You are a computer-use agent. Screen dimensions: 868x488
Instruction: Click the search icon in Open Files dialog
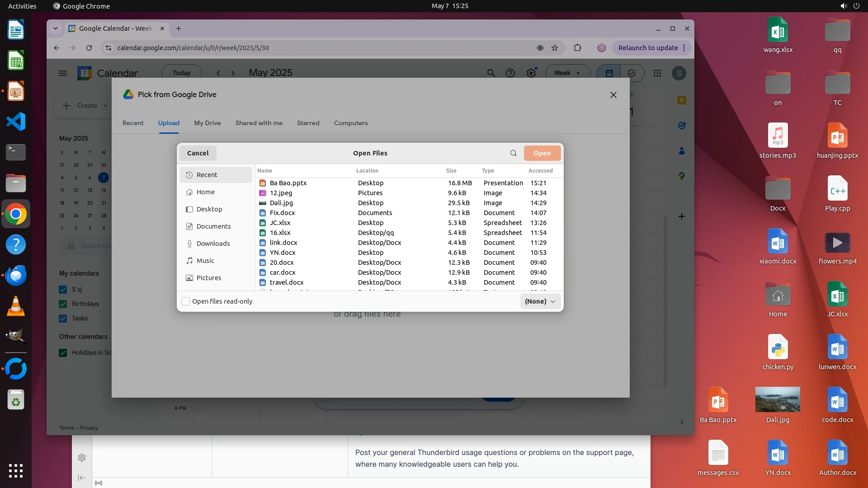(513, 153)
